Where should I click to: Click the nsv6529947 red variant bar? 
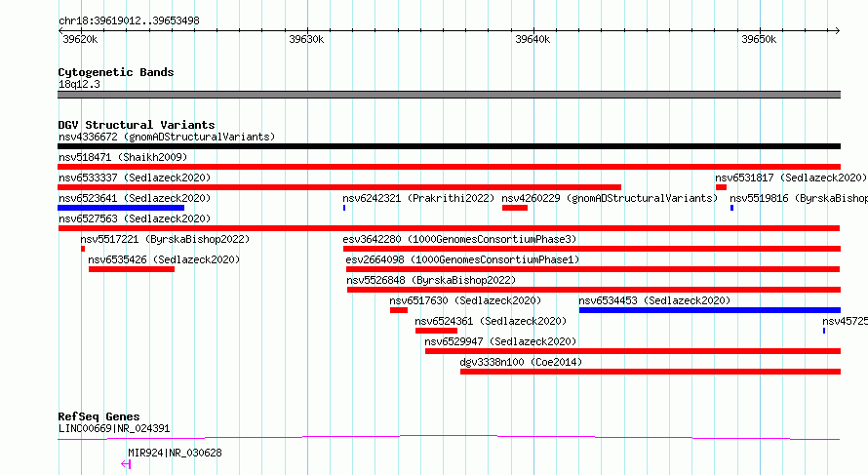pyautogui.click(x=633, y=351)
